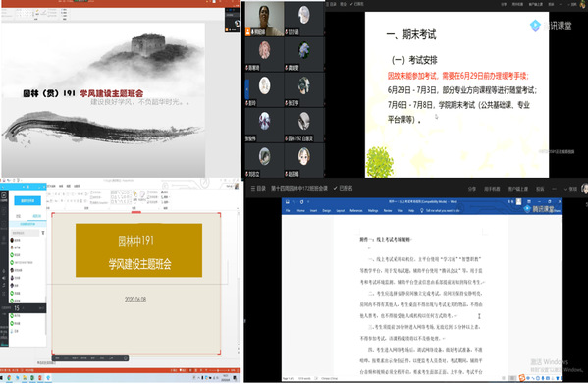Open the 目录 menu icon in the lower Tencent Classroom bar
Viewport: 588px width, 384px height.
coord(253,189)
